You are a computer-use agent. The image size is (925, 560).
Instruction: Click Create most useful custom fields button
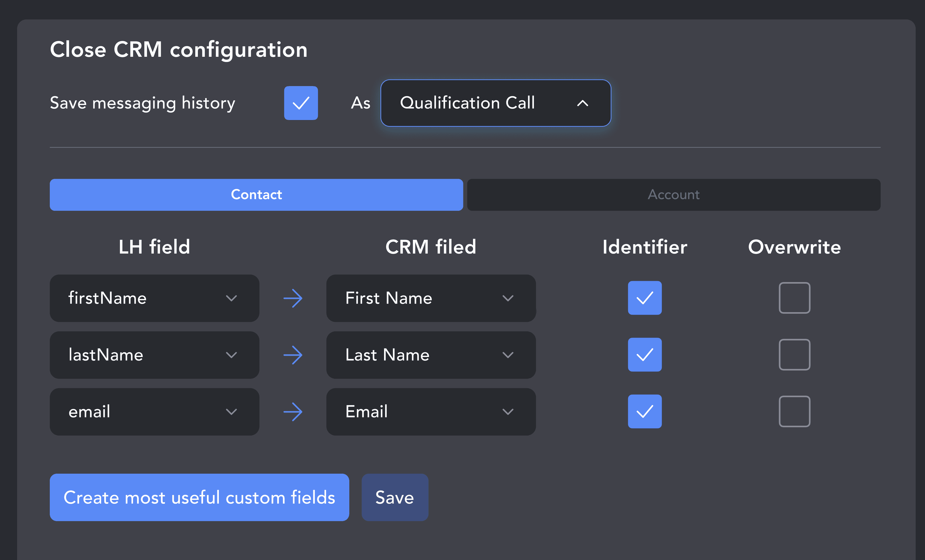coord(199,497)
